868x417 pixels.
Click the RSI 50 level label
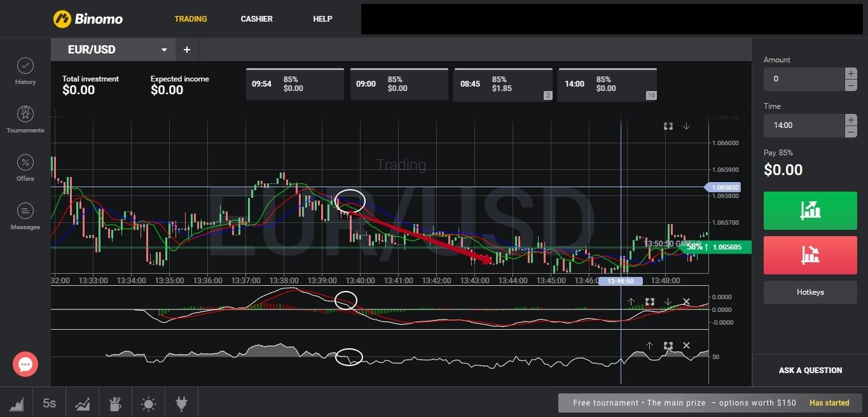coord(715,357)
